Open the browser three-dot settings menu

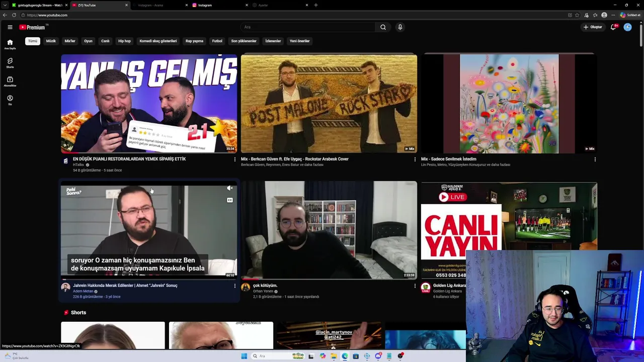coord(613,15)
